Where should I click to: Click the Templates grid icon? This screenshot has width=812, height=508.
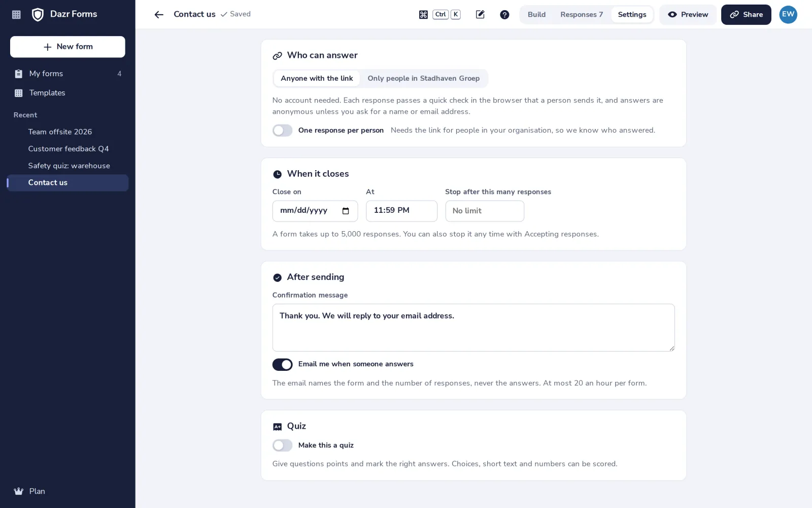click(19, 93)
